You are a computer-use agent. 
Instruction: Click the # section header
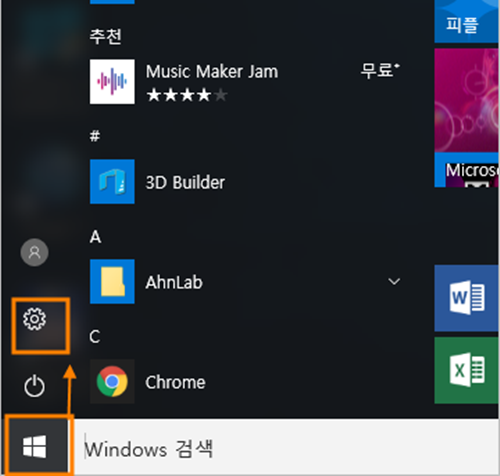tap(95, 136)
